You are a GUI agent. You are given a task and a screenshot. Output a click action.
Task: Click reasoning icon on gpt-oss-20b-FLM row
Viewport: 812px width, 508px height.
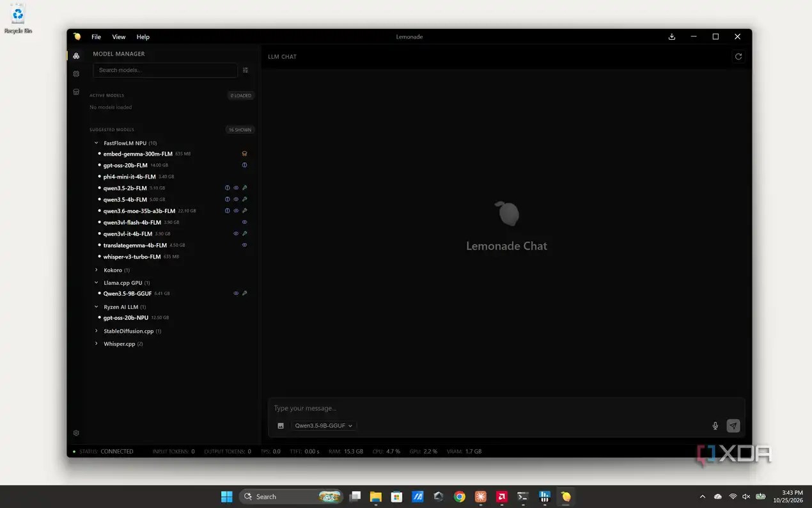pyautogui.click(x=244, y=165)
